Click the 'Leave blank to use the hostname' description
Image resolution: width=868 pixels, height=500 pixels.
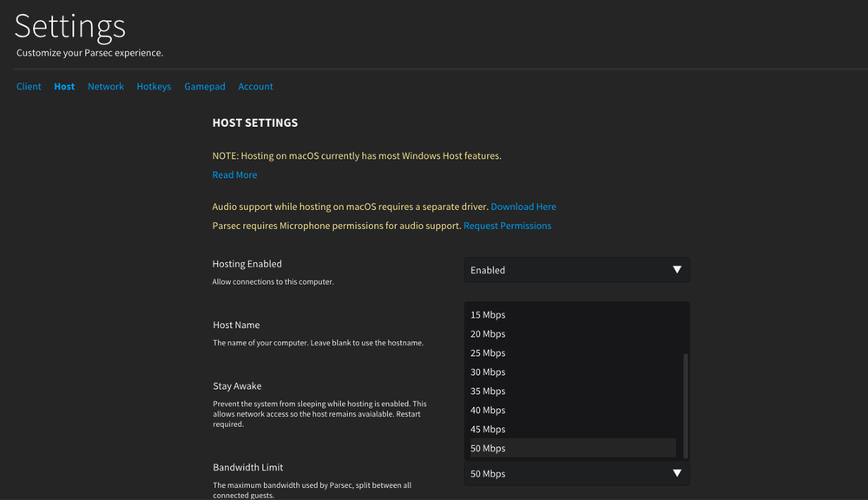(319, 343)
